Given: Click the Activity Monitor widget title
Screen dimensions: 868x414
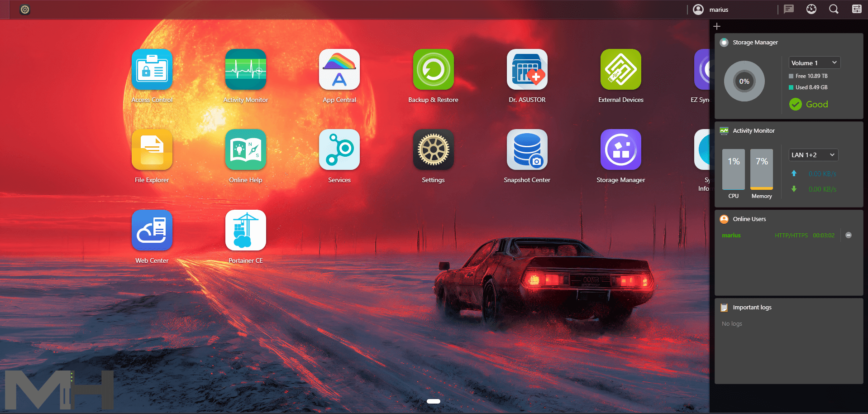Looking at the screenshot, I should tap(754, 130).
